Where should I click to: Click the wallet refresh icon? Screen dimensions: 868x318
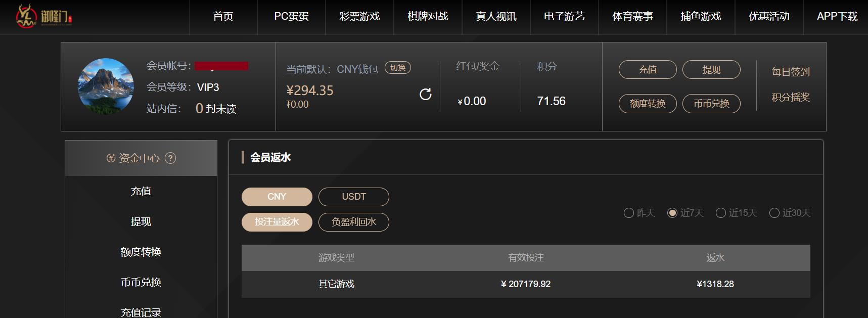click(426, 94)
